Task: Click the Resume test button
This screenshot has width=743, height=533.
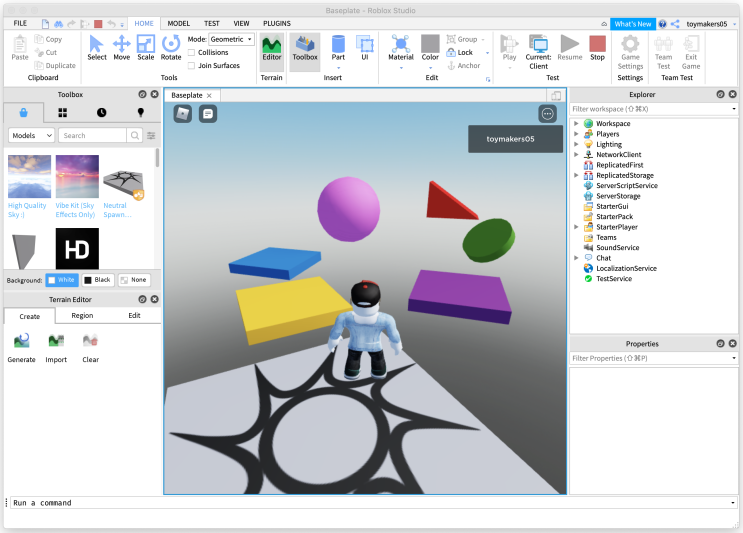Action: click(x=570, y=48)
